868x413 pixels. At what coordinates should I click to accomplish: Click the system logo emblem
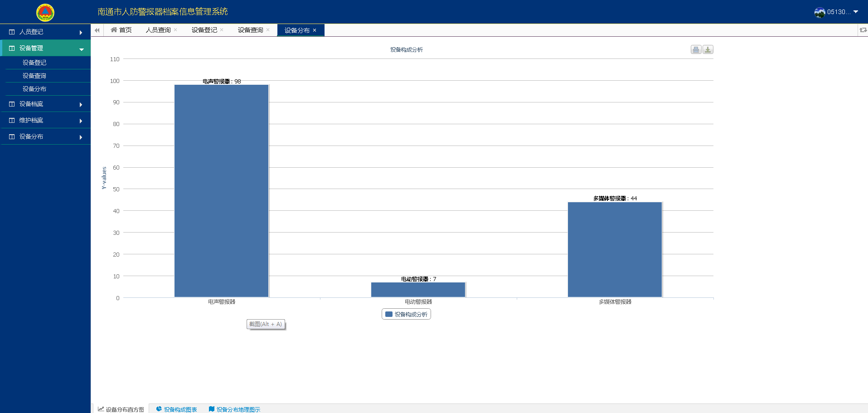(45, 12)
